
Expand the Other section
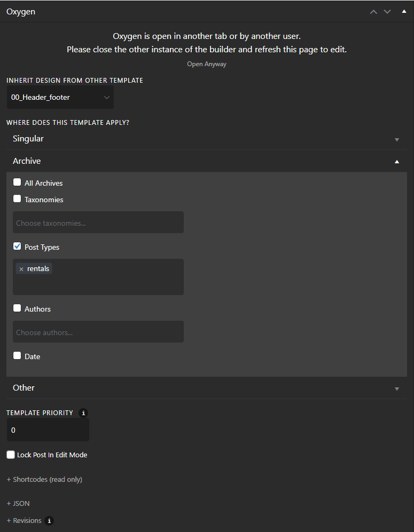click(x=207, y=388)
